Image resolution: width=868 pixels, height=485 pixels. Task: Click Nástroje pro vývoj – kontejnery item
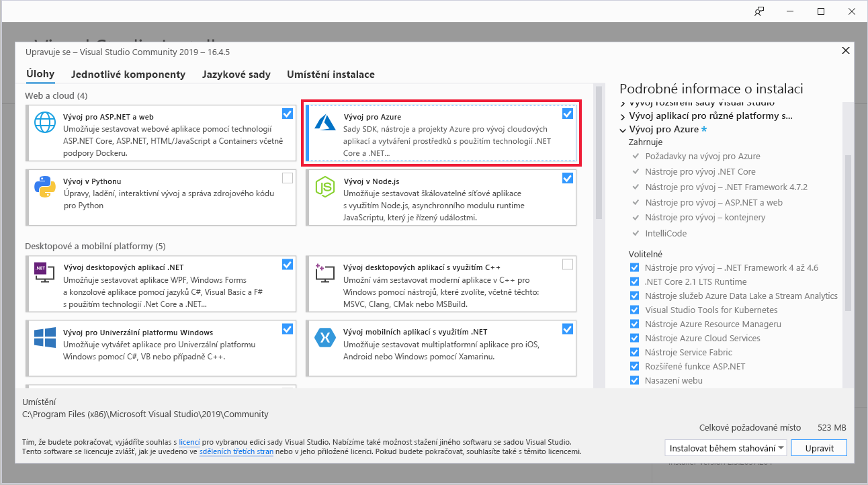click(705, 218)
